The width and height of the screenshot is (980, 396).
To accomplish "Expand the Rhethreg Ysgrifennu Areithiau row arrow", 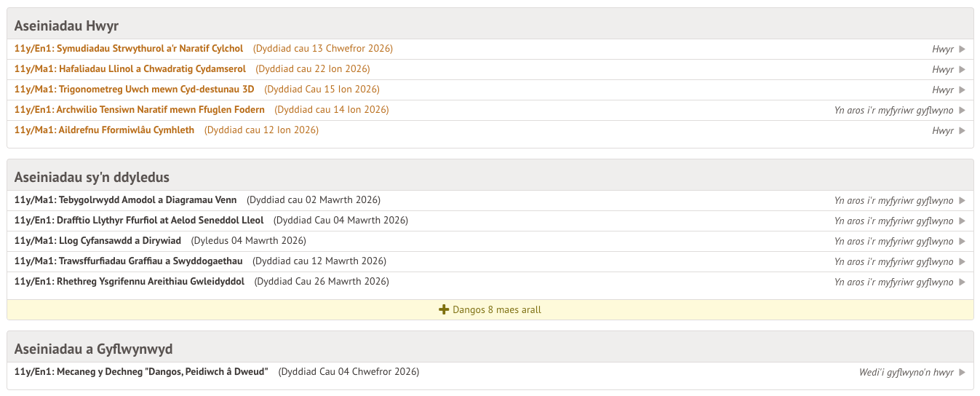I will [x=962, y=282].
